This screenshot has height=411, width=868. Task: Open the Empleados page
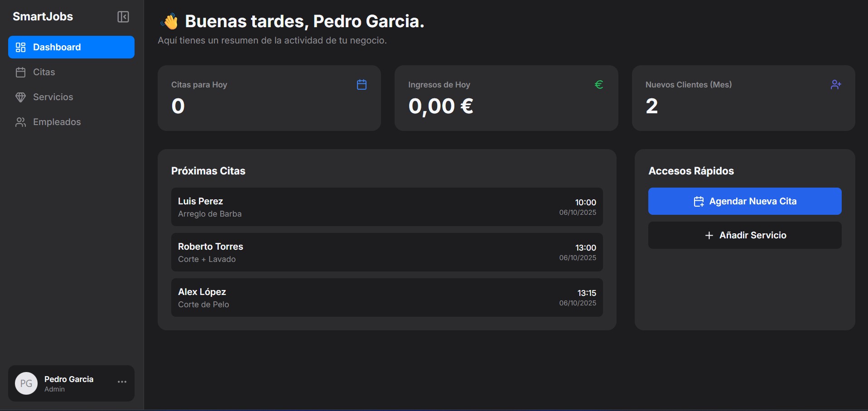[57, 122]
